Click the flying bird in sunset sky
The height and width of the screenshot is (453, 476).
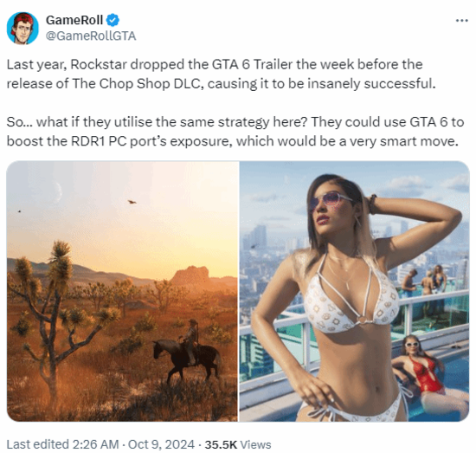click(x=132, y=202)
